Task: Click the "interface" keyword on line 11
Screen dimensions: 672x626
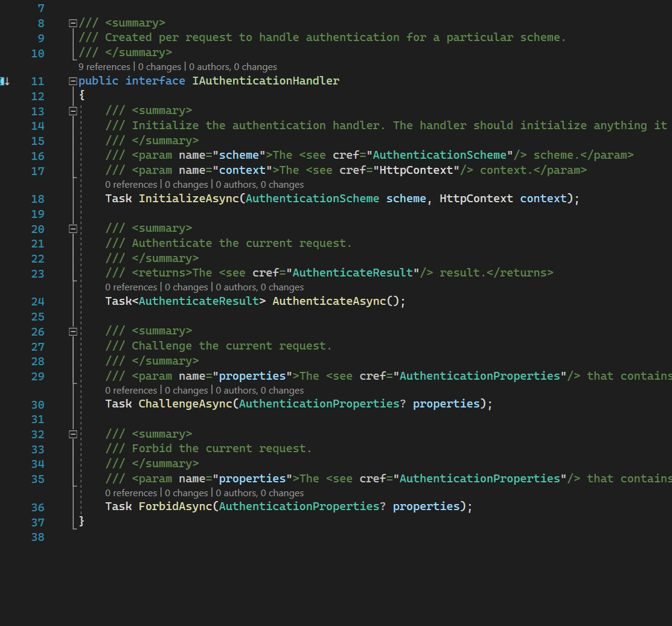Action: click(x=155, y=81)
